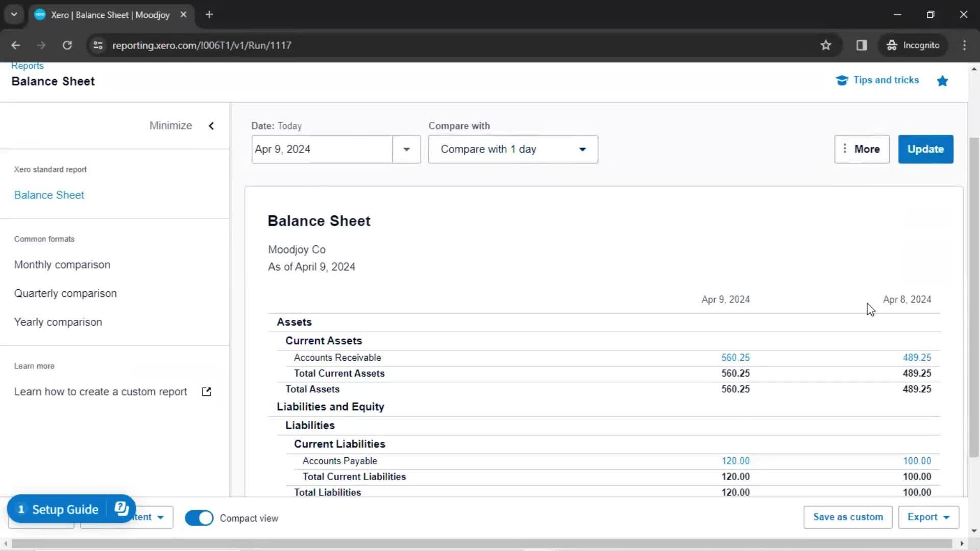Open Learn how to create a custom report
Image resolution: width=980 pixels, height=551 pixels.
click(x=101, y=392)
